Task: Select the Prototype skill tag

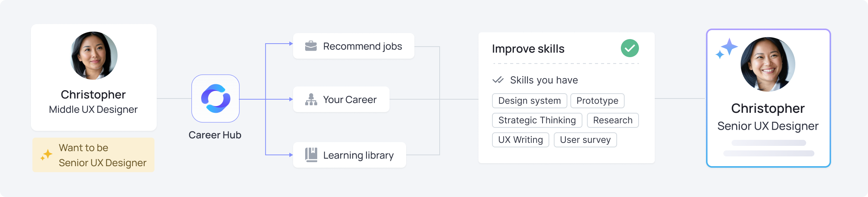Action: click(x=597, y=101)
